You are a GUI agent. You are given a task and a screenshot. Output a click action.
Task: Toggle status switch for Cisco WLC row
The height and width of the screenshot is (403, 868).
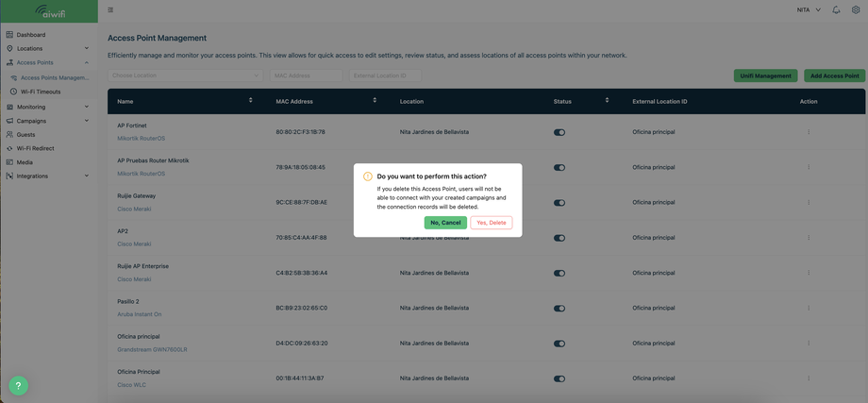click(x=559, y=378)
